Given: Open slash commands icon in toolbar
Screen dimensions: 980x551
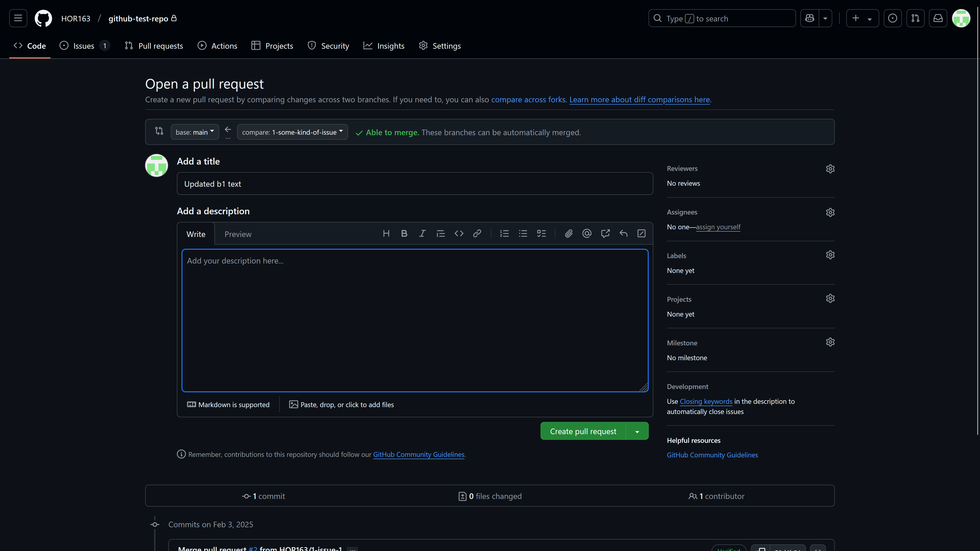Looking at the screenshot, I should (641, 233).
